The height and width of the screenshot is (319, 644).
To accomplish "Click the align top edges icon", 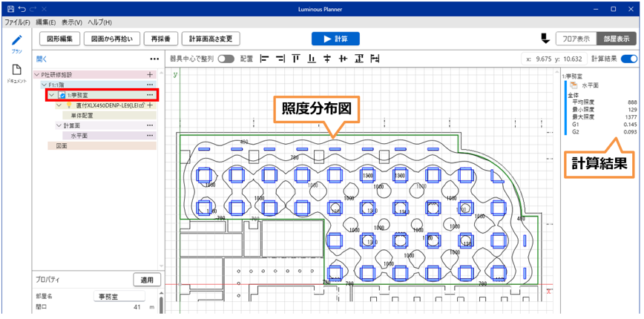I will [296, 59].
